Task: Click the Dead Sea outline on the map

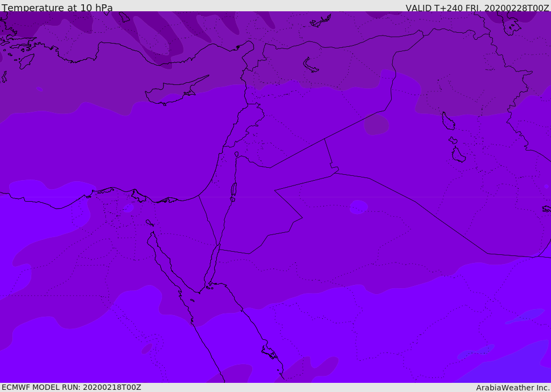Action: (x=234, y=190)
